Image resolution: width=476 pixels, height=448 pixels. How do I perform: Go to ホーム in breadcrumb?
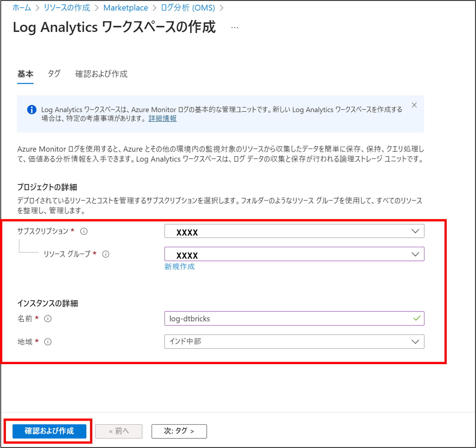pos(22,8)
